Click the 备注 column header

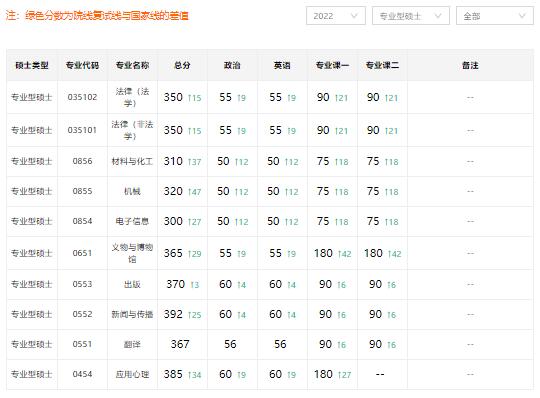click(470, 65)
